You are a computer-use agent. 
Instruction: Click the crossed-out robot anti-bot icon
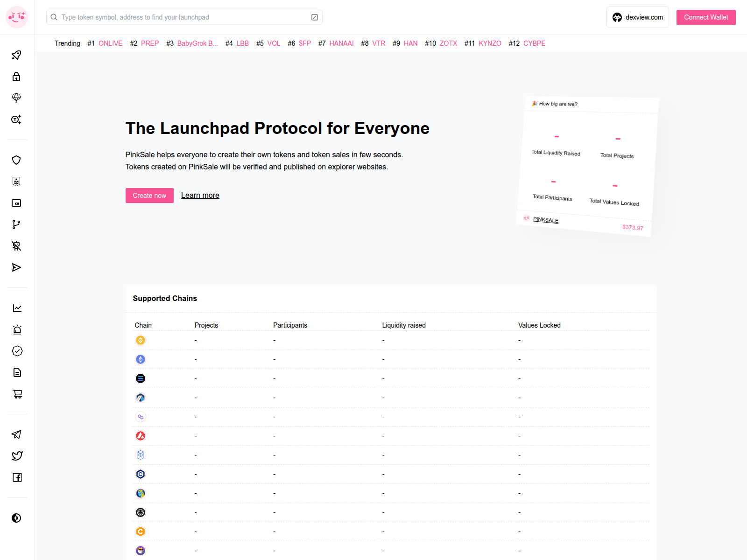(16, 246)
